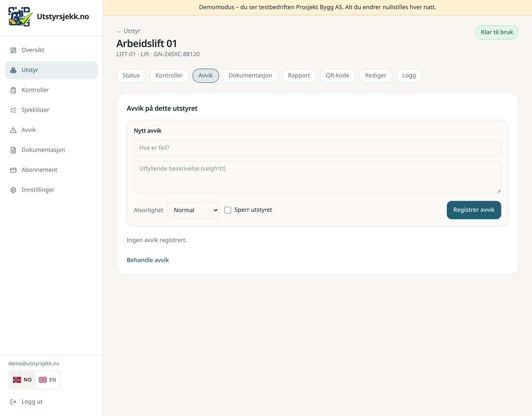Follow the Behandle avvik link
The width and height of the screenshot is (532, 416).
click(148, 260)
